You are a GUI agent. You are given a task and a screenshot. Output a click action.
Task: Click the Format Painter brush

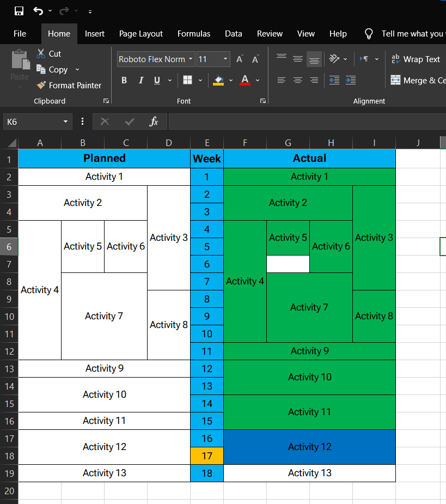(41, 85)
